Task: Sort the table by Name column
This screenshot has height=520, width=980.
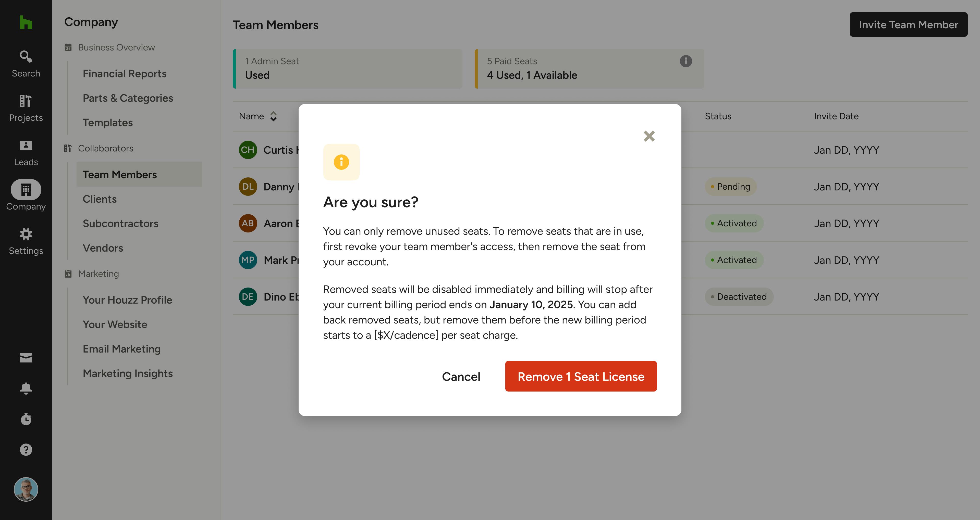Action: tap(273, 116)
